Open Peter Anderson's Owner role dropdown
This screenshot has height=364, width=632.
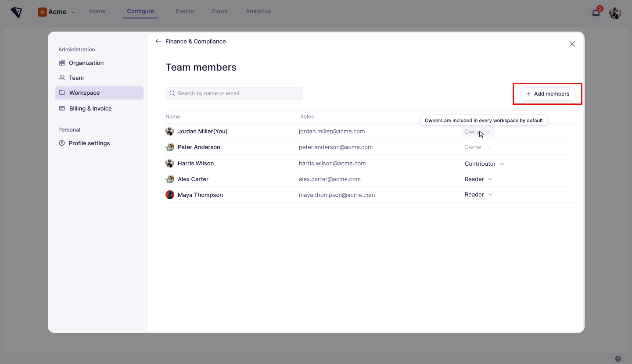click(478, 147)
